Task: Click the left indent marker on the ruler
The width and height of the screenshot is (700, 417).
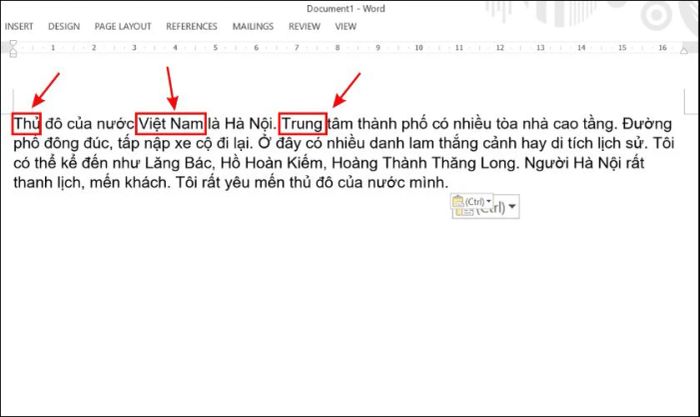Action: pyautogui.click(x=14, y=47)
